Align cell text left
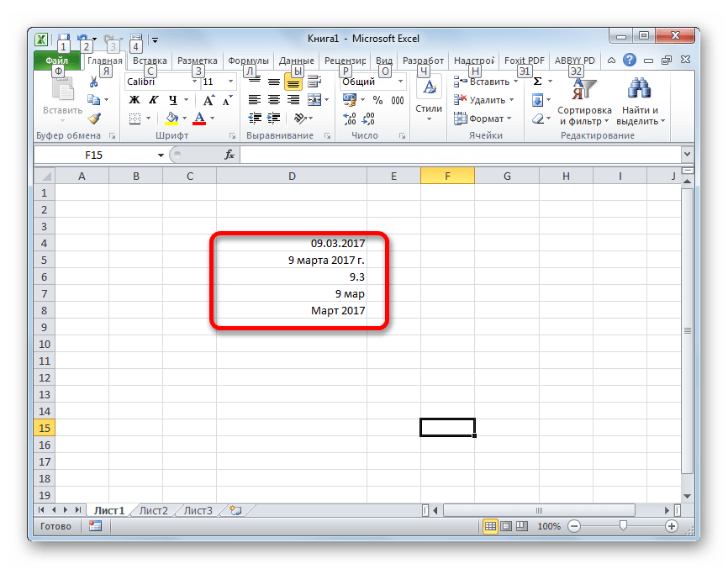Screen dimensions: 728x569 255,100
